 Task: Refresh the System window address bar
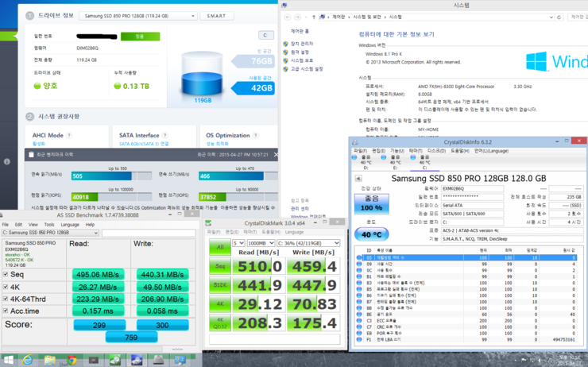(x=559, y=17)
